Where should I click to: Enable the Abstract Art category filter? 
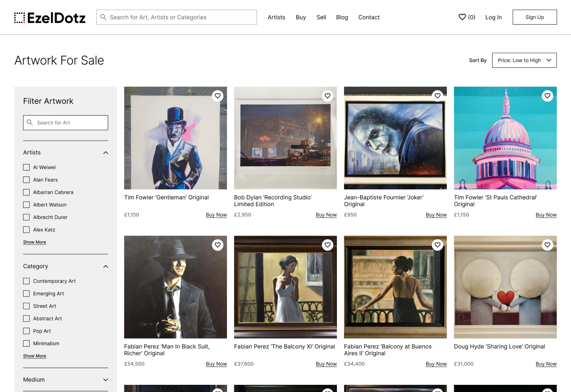point(26,319)
